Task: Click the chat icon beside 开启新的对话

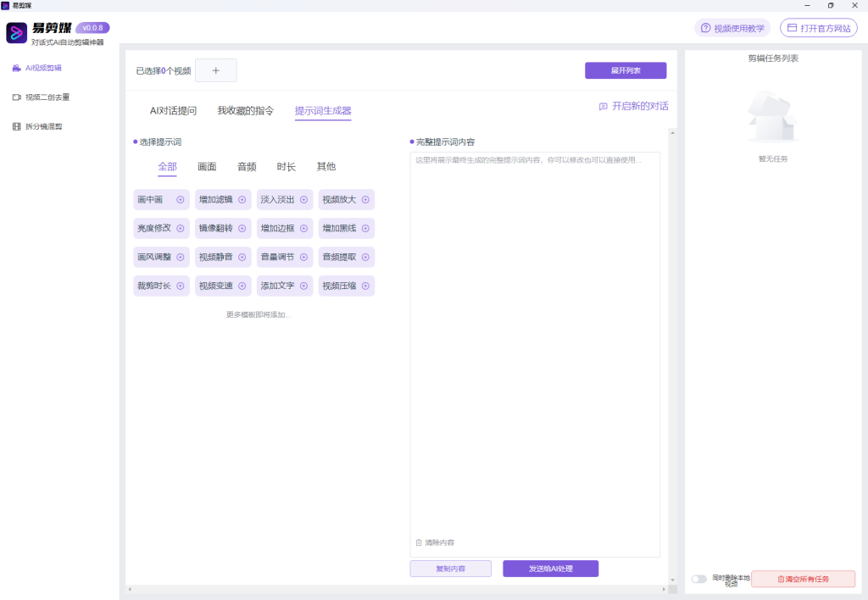Action: (604, 106)
